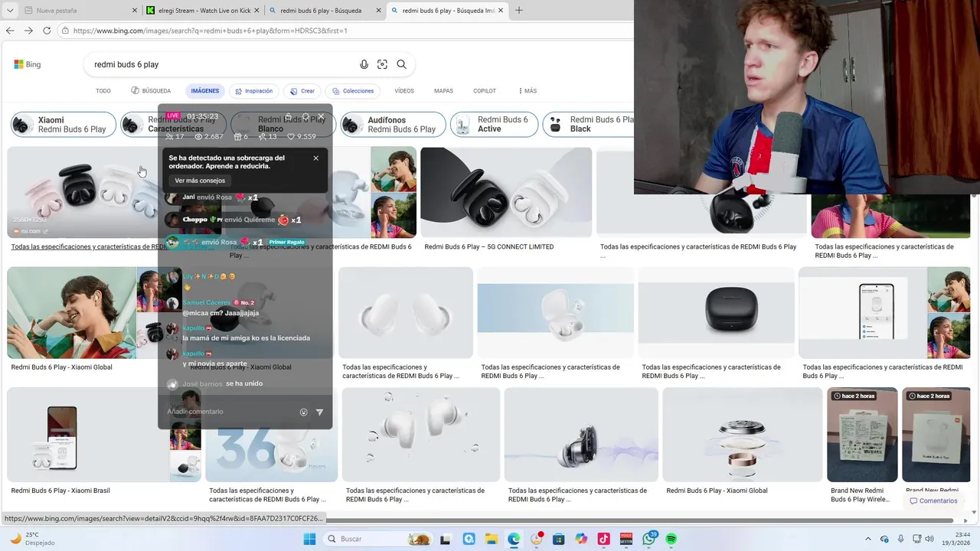Click the Bing search text field
980x551 pixels.
[x=222, y=64]
